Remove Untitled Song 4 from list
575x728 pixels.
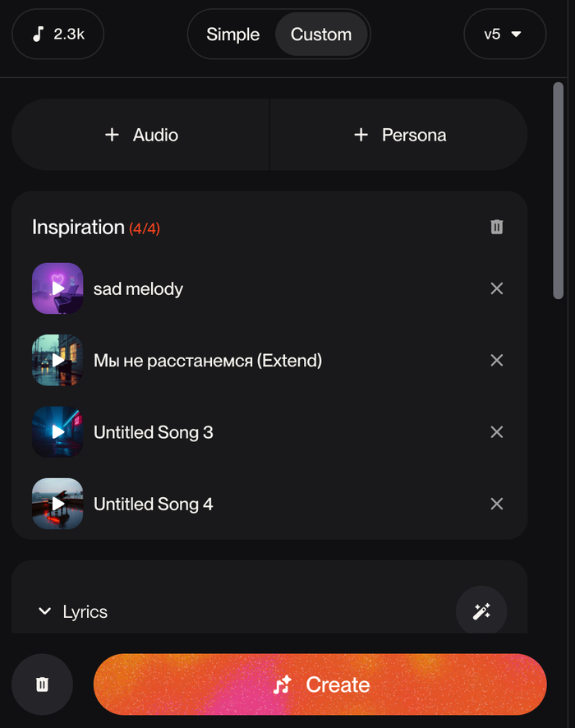[496, 504]
